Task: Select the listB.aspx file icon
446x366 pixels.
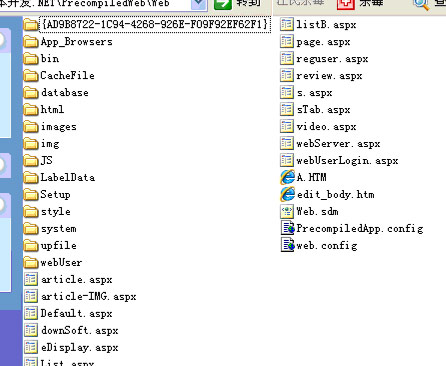Action: tap(287, 24)
